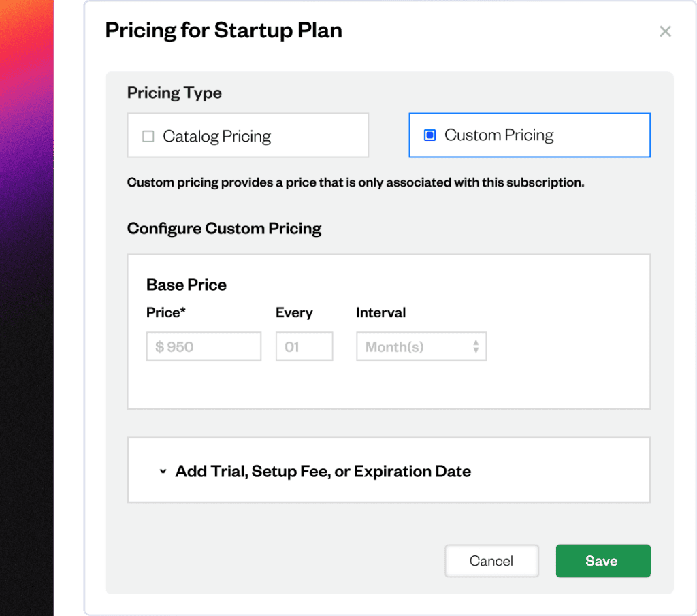Click the Configure Custom Pricing heading

224,229
